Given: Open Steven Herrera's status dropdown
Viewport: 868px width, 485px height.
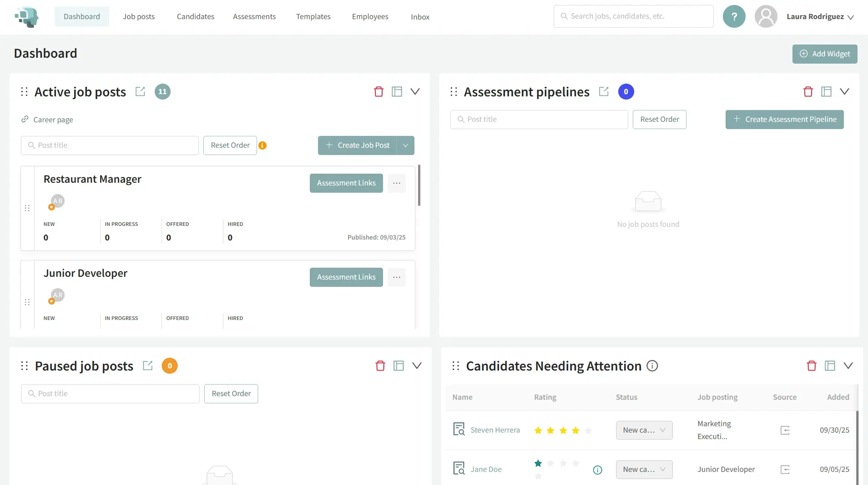Looking at the screenshot, I should [644, 430].
